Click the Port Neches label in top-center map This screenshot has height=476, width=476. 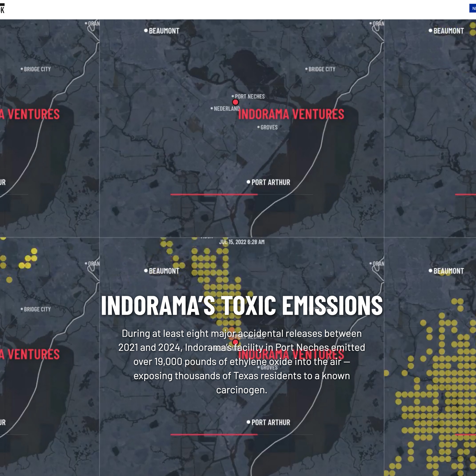coord(249,96)
